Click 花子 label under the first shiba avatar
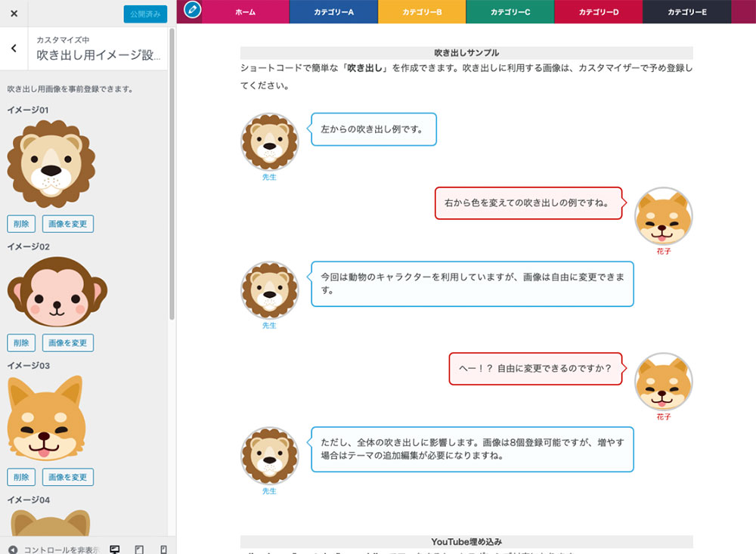The image size is (756, 554). pyautogui.click(x=664, y=251)
